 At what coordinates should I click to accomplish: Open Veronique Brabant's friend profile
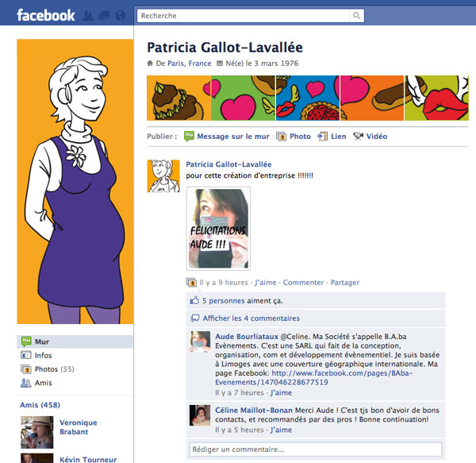(x=79, y=427)
